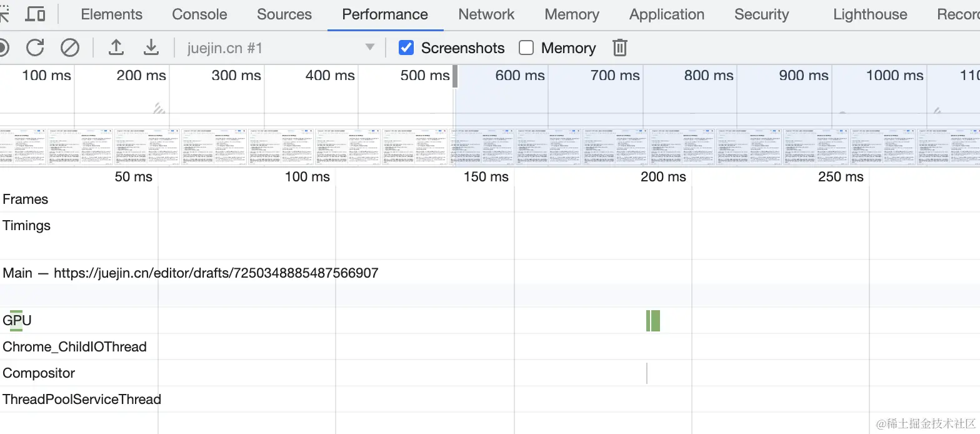Click the overview selection left handle
The image size is (980, 434).
coord(455,77)
